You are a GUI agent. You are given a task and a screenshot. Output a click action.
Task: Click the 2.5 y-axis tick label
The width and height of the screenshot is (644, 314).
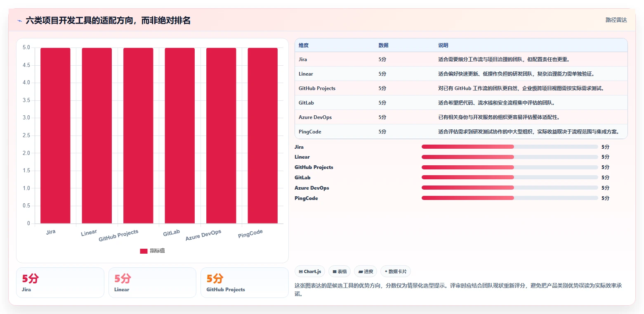(26, 136)
